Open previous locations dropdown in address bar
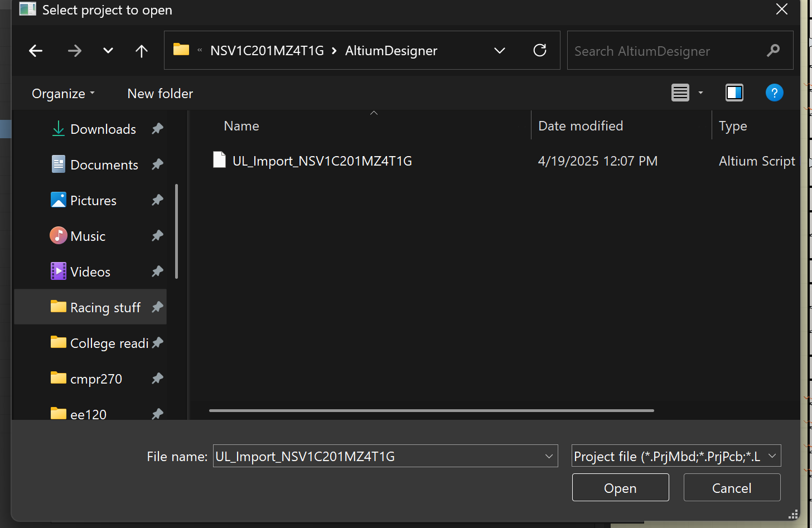This screenshot has height=528, width=812. (x=500, y=51)
